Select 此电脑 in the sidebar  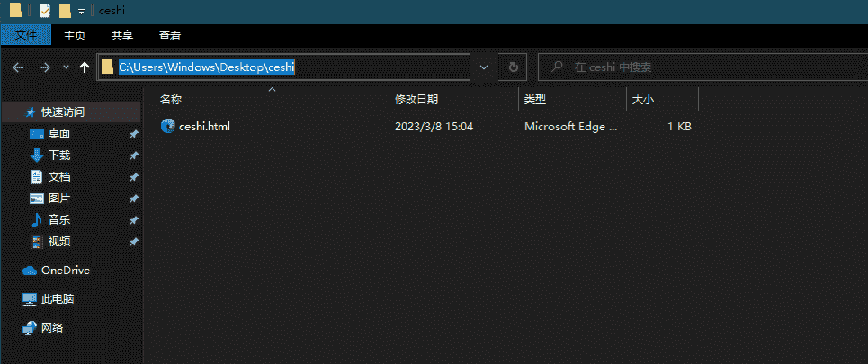coord(57,299)
